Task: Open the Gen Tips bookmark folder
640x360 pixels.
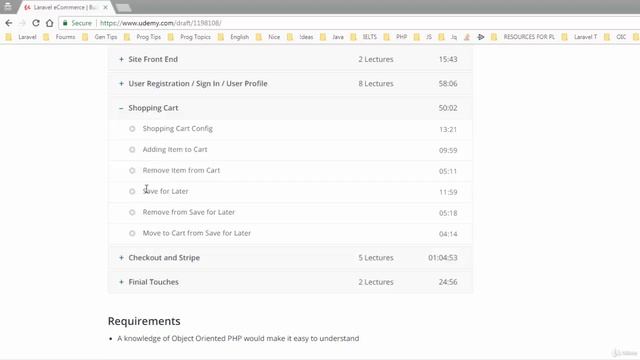Action: [x=100, y=37]
